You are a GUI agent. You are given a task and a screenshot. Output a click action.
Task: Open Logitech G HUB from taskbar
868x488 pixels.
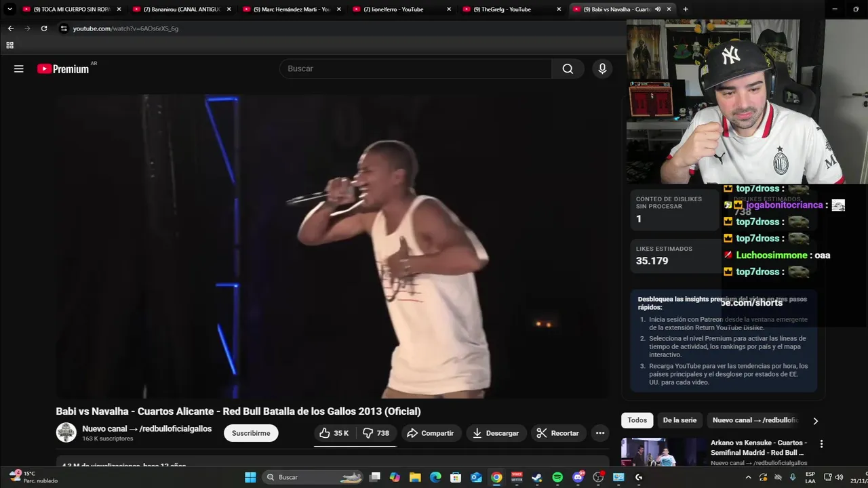[x=639, y=477]
